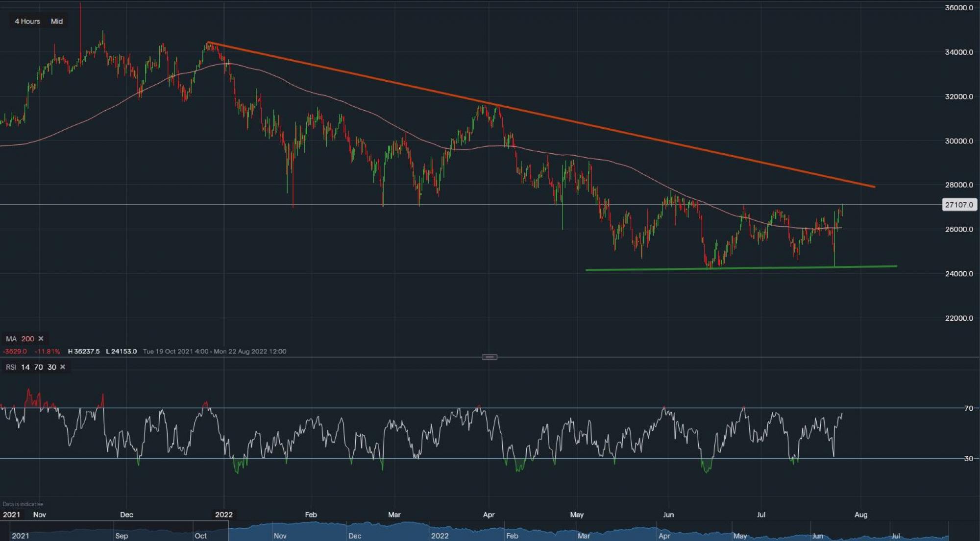Screen dimensions: 980x541
Task: Click the 70 level label on RSI axis
Action: pyautogui.click(x=968, y=408)
